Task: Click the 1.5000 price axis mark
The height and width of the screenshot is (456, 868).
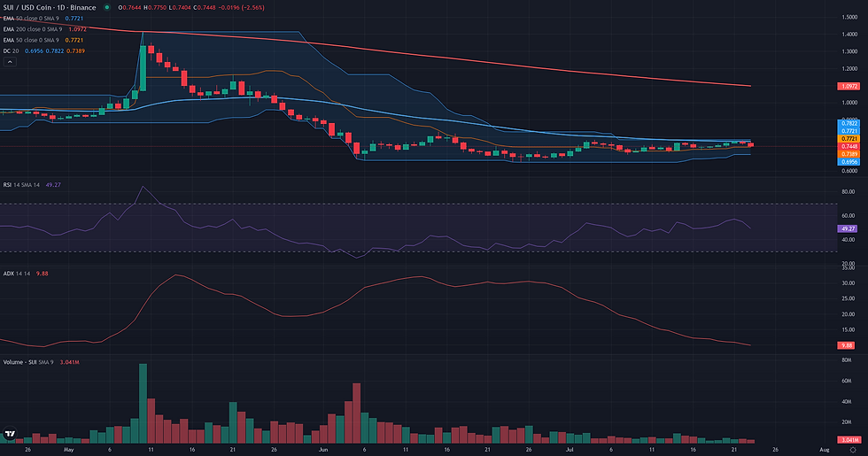Action: tap(849, 17)
